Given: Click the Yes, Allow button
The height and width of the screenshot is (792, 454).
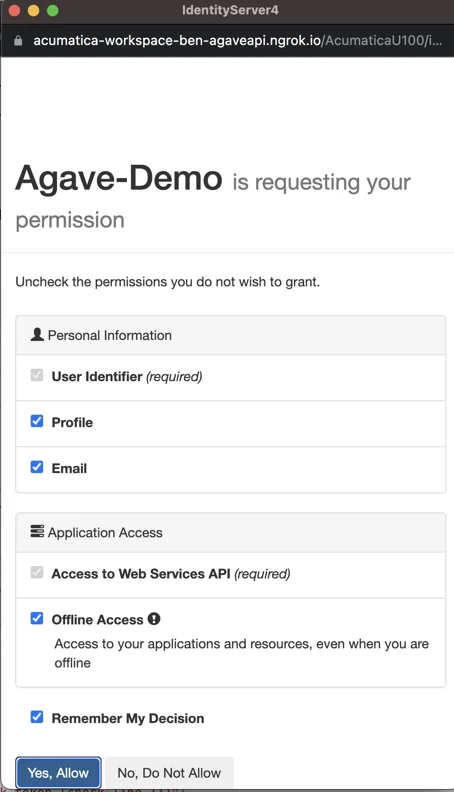Looking at the screenshot, I should point(58,773).
